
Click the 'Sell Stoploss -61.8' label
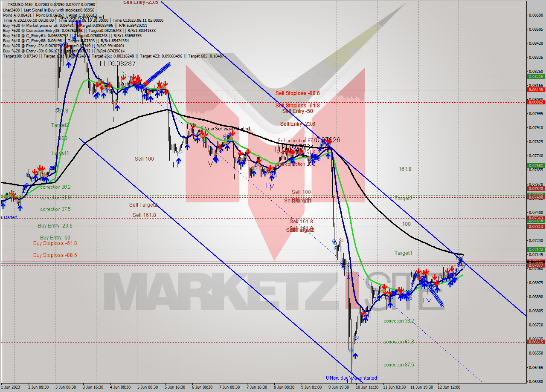(x=297, y=105)
